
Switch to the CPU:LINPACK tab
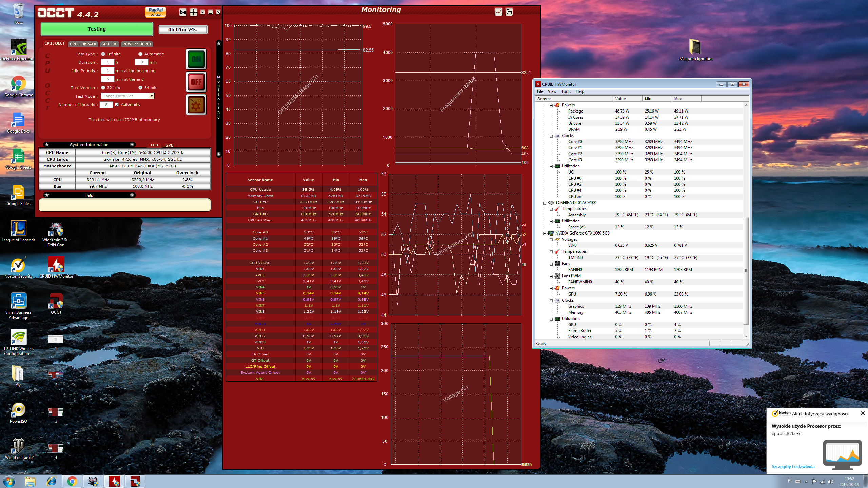tap(83, 44)
